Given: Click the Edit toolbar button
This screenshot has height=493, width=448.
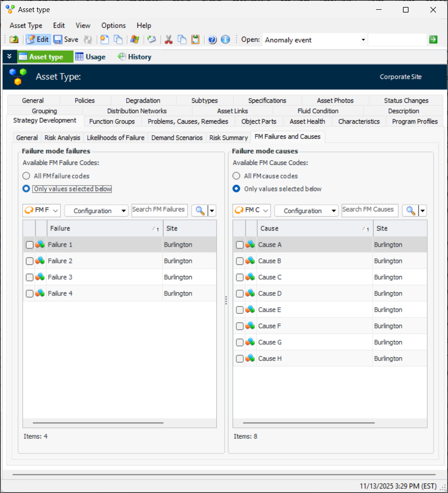Looking at the screenshot, I should [38, 39].
